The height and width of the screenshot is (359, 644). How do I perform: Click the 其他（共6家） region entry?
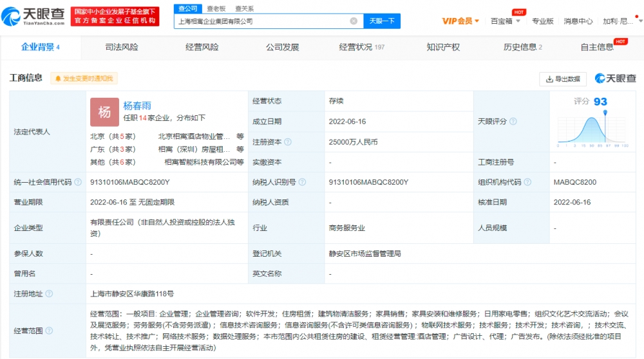(113, 162)
